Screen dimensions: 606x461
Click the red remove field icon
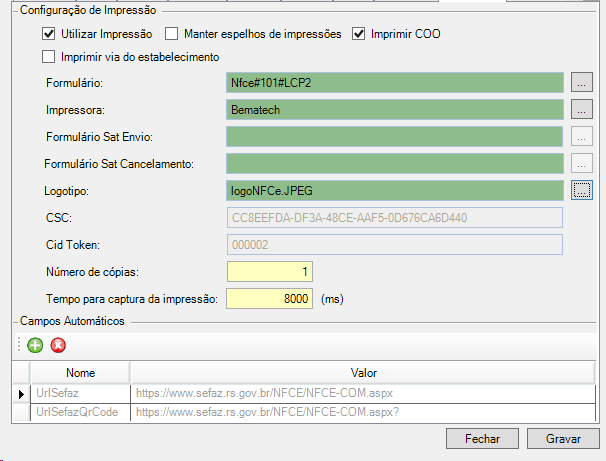[58, 346]
